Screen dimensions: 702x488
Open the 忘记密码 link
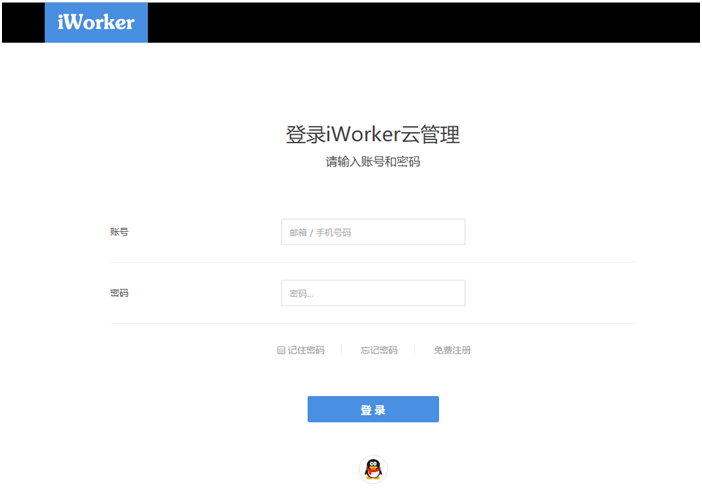coord(379,350)
